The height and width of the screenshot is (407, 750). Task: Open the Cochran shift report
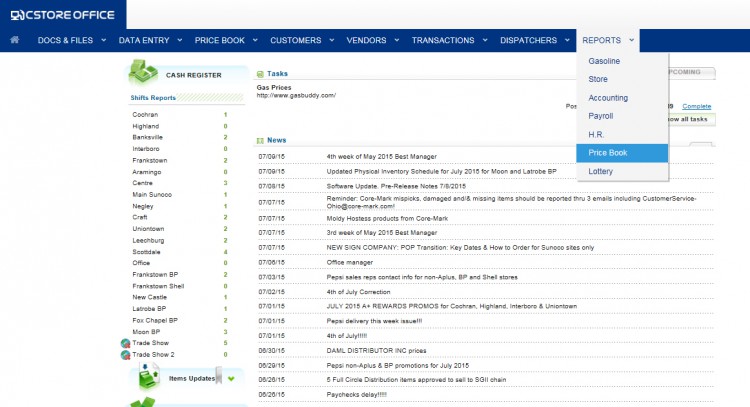tap(145, 115)
